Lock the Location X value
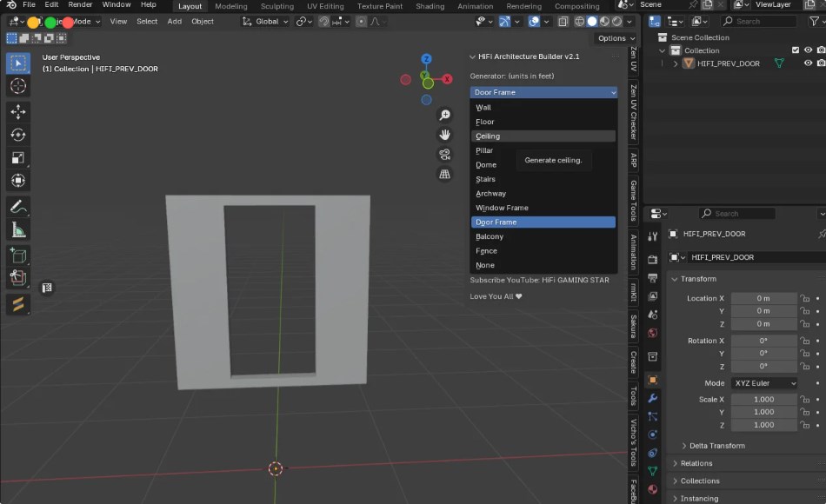The width and height of the screenshot is (826, 504). pos(803,298)
